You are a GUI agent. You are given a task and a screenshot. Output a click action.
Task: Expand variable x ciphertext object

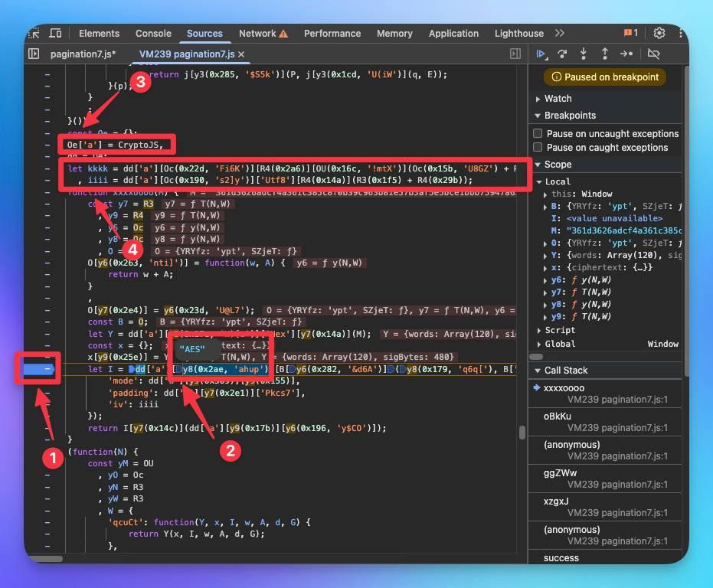pyautogui.click(x=545, y=268)
